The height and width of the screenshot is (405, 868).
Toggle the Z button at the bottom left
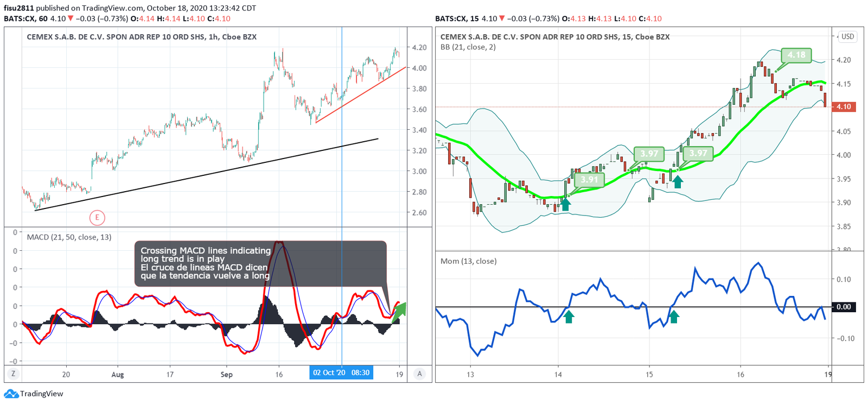13,374
